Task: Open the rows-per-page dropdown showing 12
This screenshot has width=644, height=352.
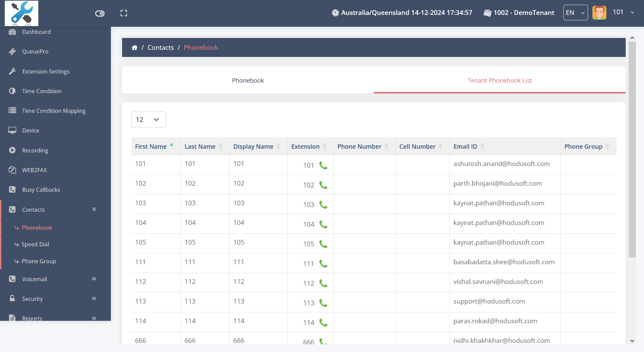Action: 149,120
